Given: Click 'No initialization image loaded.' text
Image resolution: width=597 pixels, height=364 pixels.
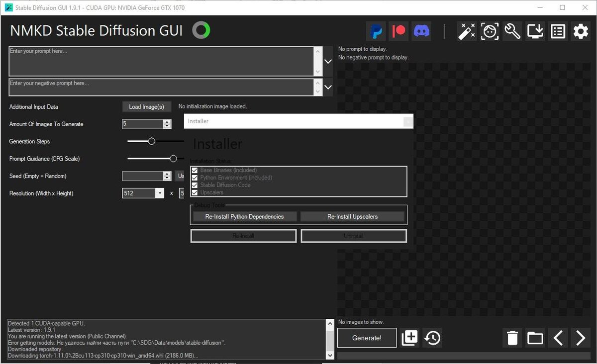Looking at the screenshot, I should point(212,106).
